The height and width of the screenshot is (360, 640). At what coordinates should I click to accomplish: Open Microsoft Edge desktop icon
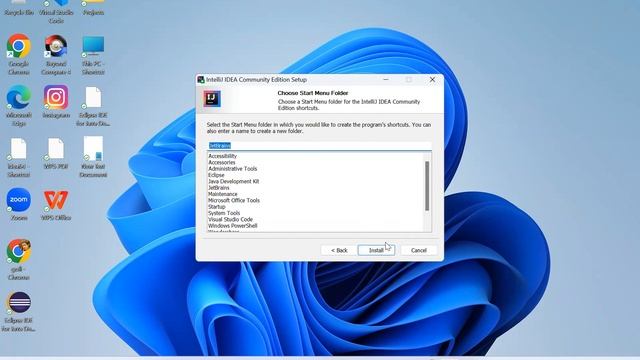point(18,98)
